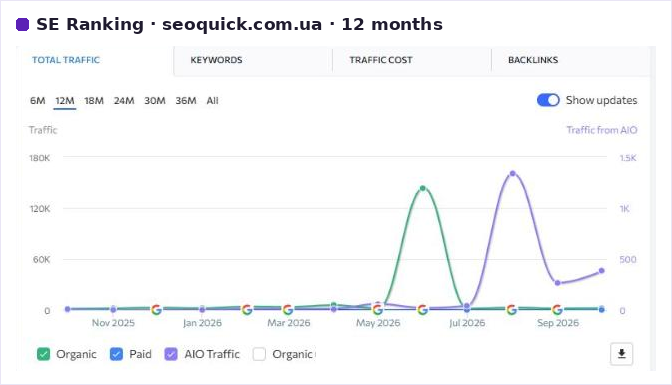Image resolution: width=672 pixels, height=385 pixels.
Task: Uncheck the green Organic checkbox
Action: click(43, 354)
